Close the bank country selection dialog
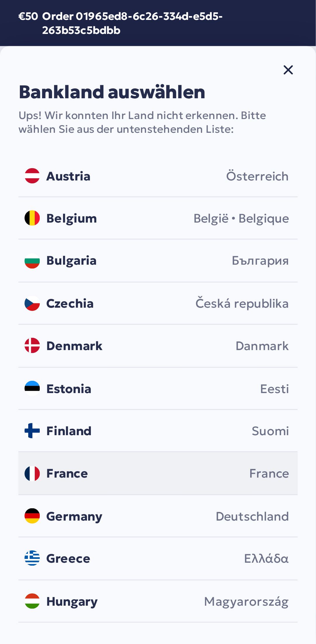The image size is (316, 644). (288, 70)
